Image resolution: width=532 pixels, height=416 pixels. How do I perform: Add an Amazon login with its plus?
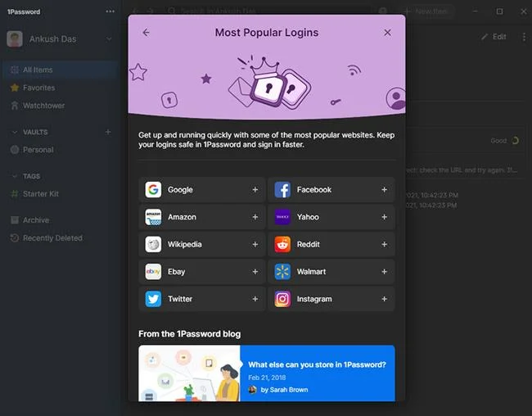(255, 217)
